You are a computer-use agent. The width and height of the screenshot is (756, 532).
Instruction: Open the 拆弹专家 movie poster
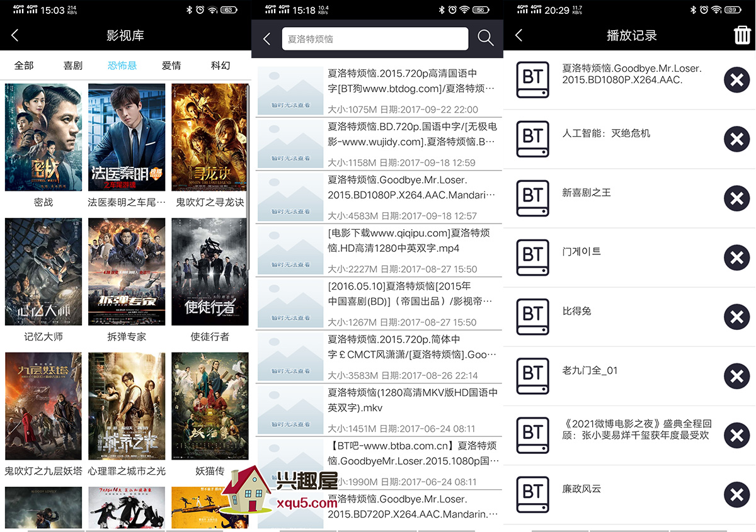[127, 272]
